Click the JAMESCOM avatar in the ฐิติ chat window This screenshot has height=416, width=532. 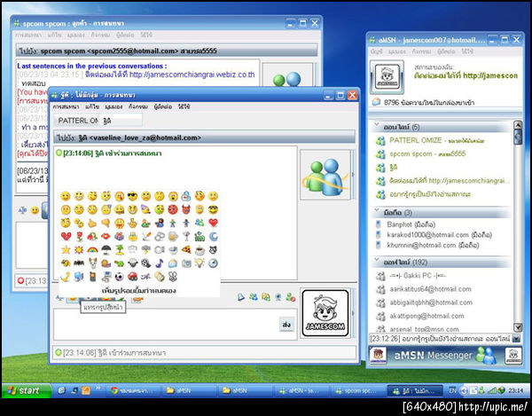tap(325, 313)
